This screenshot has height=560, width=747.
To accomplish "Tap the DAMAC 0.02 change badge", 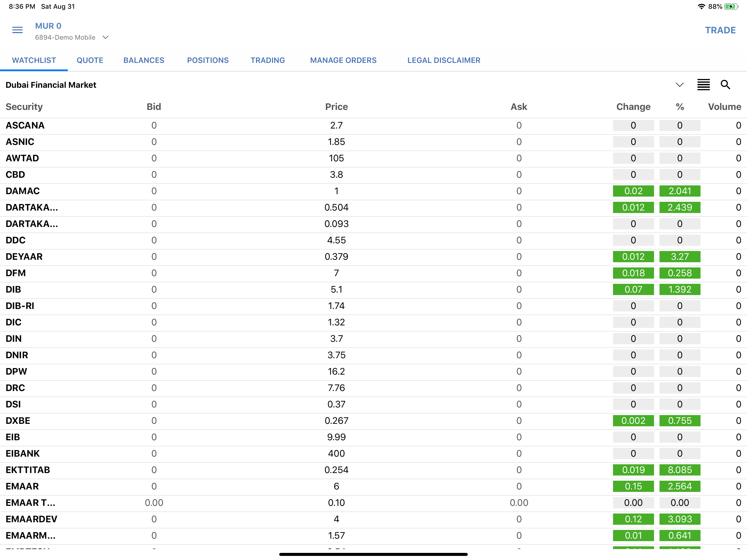I will (633, 191).
